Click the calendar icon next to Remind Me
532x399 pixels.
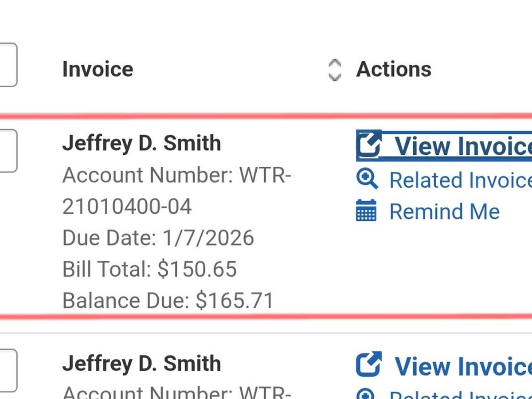tap(366, 211)
